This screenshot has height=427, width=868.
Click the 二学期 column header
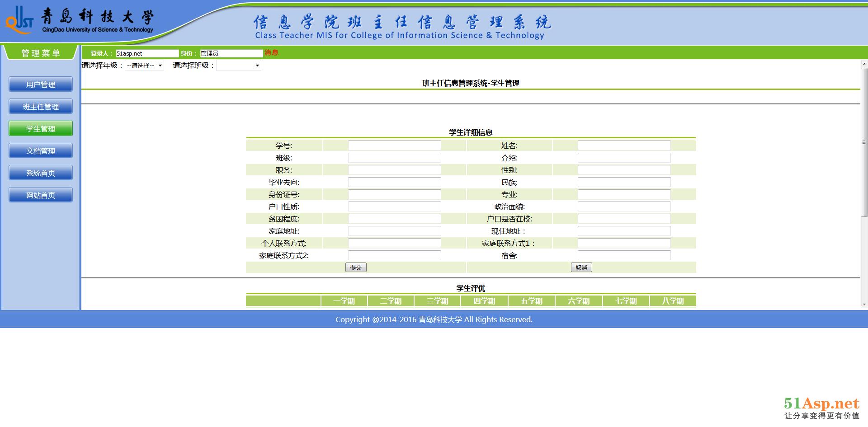(x=391, y=301)
